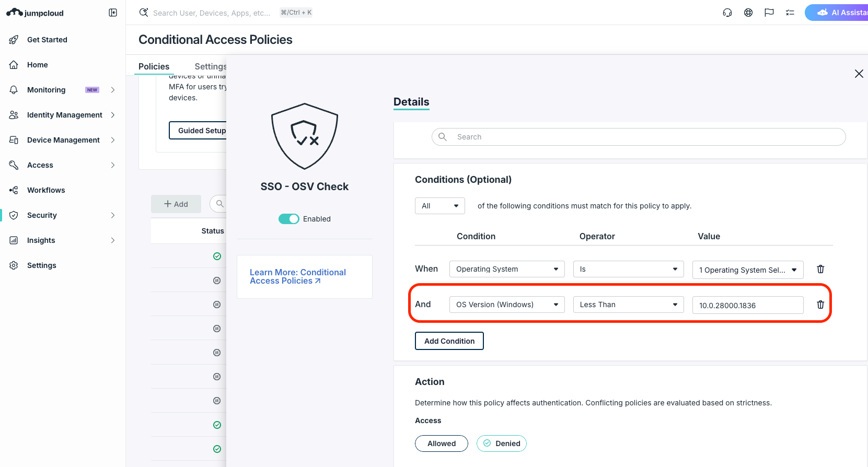Viewport: 868px width, 467px height.
Task: Select Denied access option
Action: [x=502, y=443]
